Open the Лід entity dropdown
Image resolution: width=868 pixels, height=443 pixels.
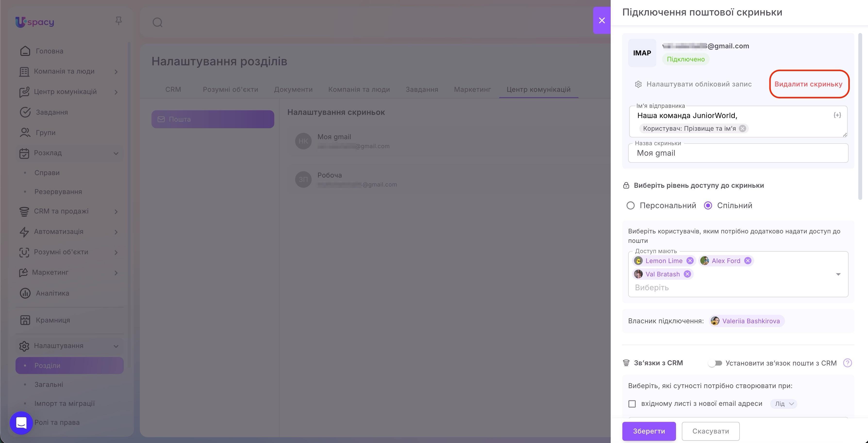point(784,404)
